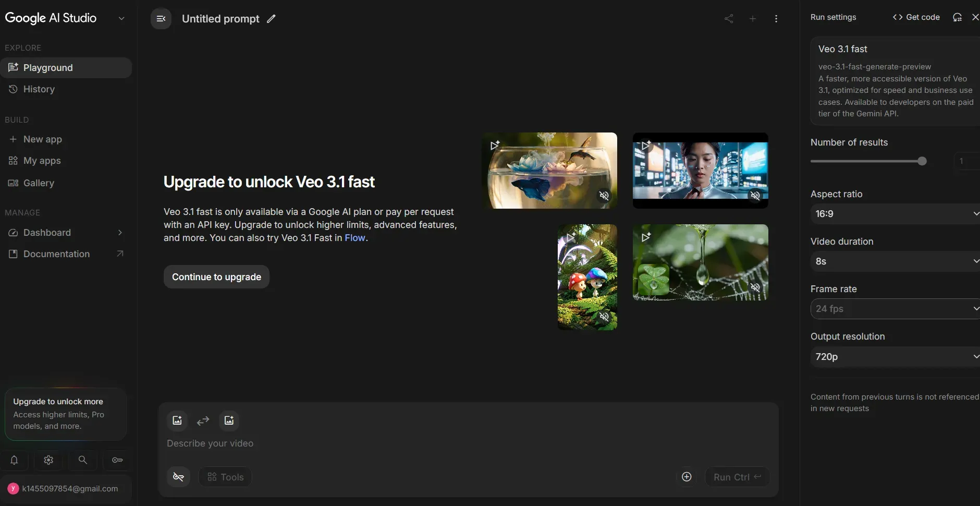Click the Run settings panel title
Image resolution: width=980 pixels, height=506 pixels.
[x=833, y=17]
